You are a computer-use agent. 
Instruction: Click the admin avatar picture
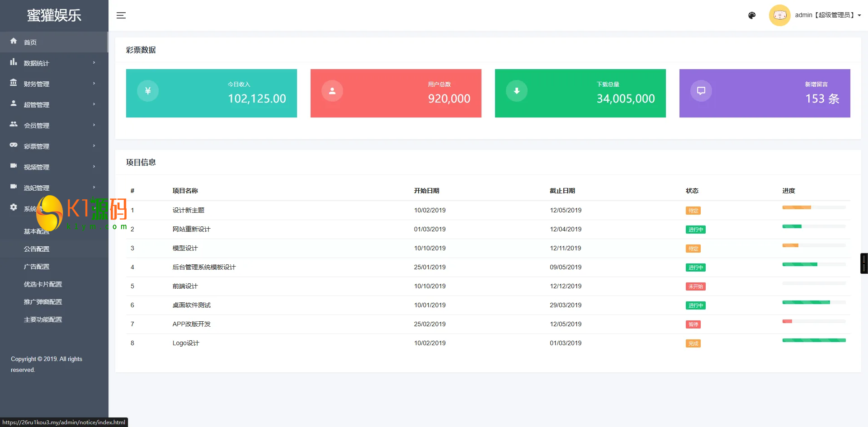[779, 15]
